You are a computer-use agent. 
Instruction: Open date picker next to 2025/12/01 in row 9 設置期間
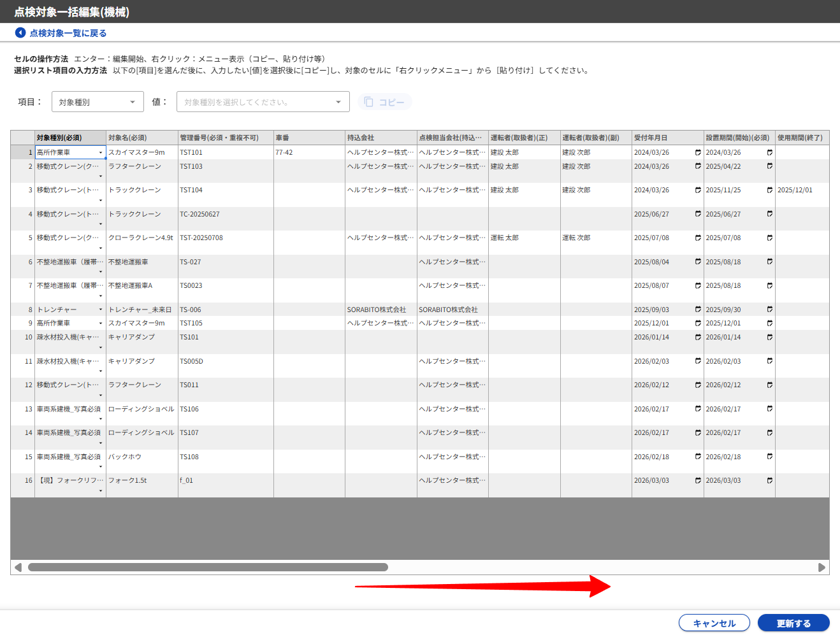pos(770,323)
